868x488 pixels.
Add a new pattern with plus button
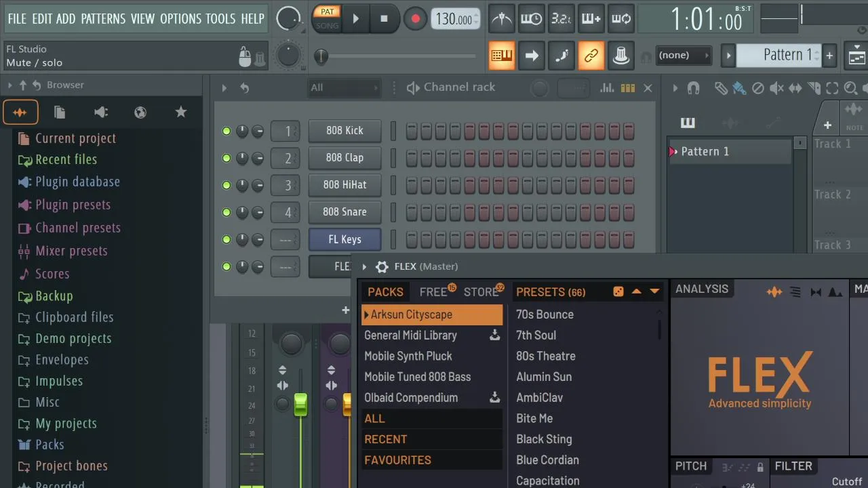(829, 56)
